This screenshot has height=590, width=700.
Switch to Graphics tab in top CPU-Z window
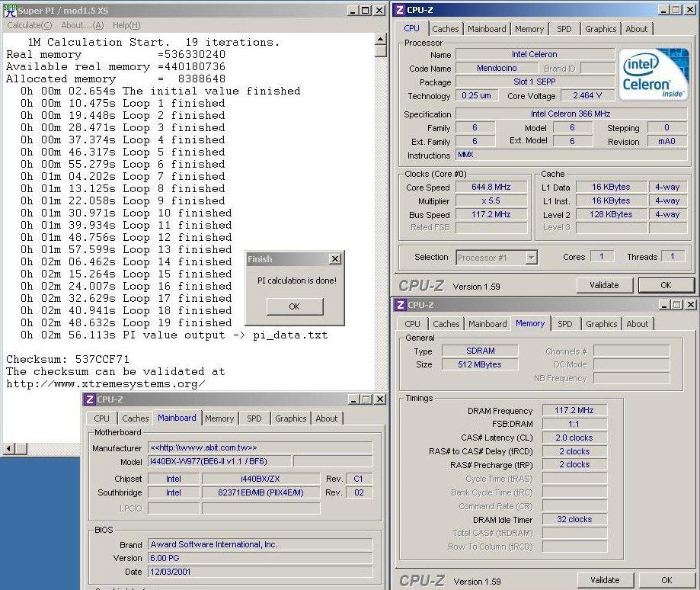pyautogui.click(x=600, y=29)
